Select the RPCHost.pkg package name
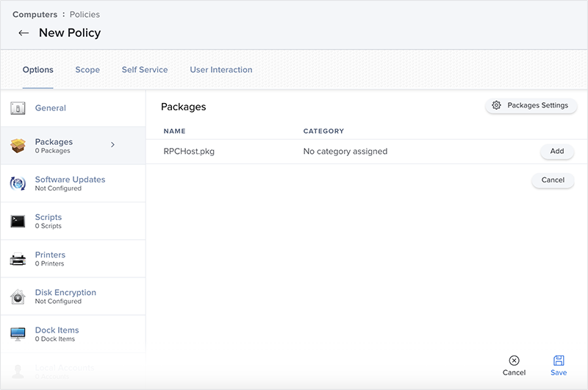Image resolution: width=588 pixels, height=390 pixels. pyautogui.click(x=189, y=152)
